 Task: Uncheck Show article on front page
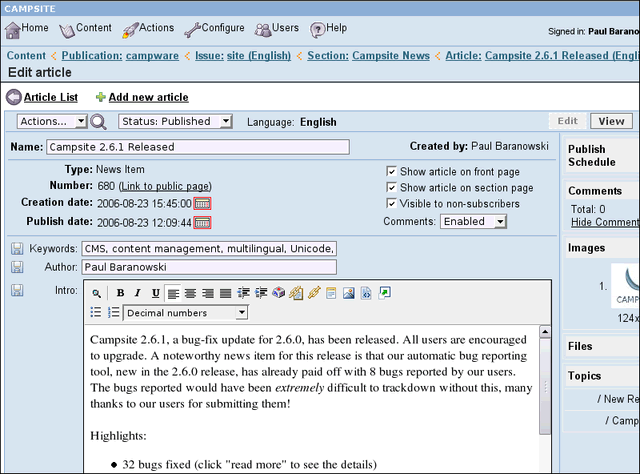point(392,172)
